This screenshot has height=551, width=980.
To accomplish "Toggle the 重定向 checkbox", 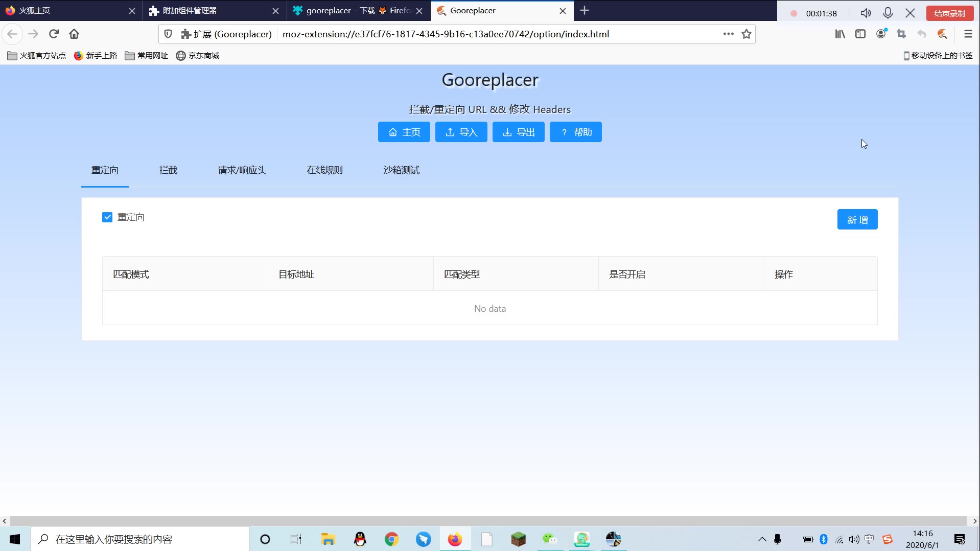I will click(x=107, y=217).
